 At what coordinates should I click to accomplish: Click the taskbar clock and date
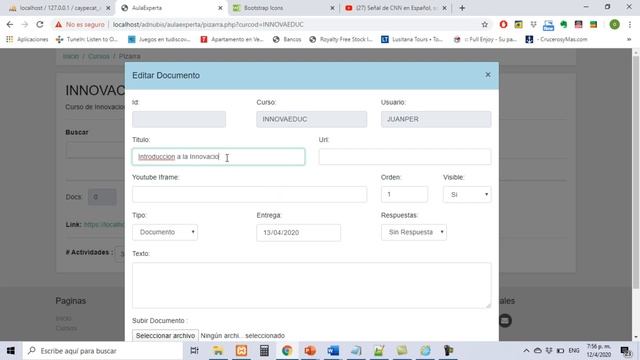599,351
